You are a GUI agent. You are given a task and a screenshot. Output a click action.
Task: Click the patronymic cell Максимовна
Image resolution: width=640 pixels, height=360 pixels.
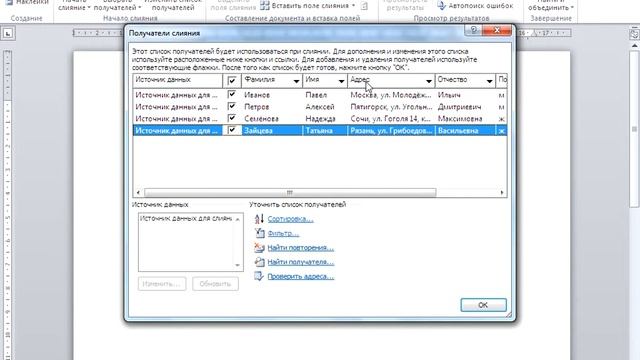coord(460,118)
